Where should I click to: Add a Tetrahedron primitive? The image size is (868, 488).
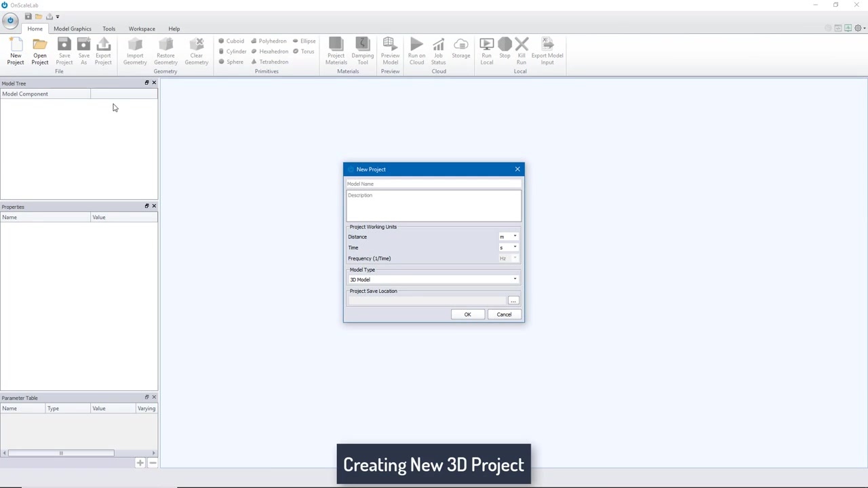[269, 62]
